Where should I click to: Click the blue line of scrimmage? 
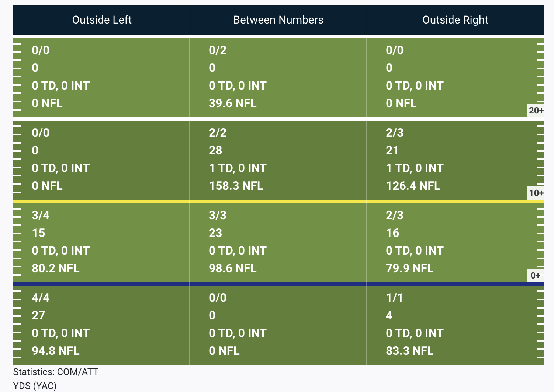[x=279, y=284]
